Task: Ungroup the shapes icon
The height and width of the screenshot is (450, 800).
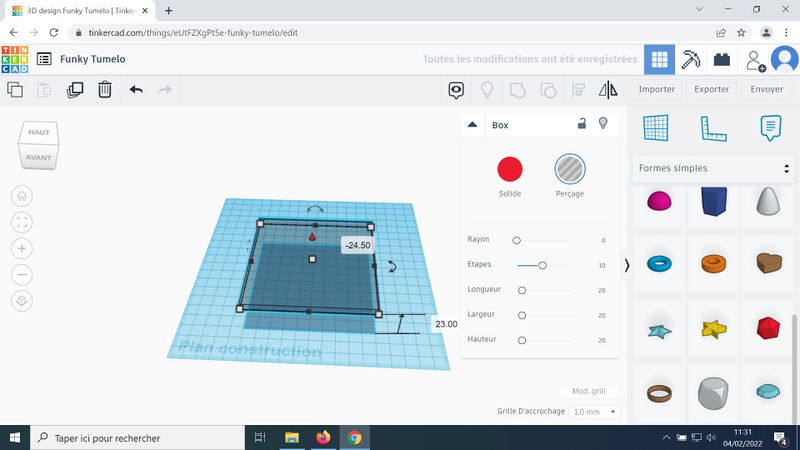Action: [548, 90]
